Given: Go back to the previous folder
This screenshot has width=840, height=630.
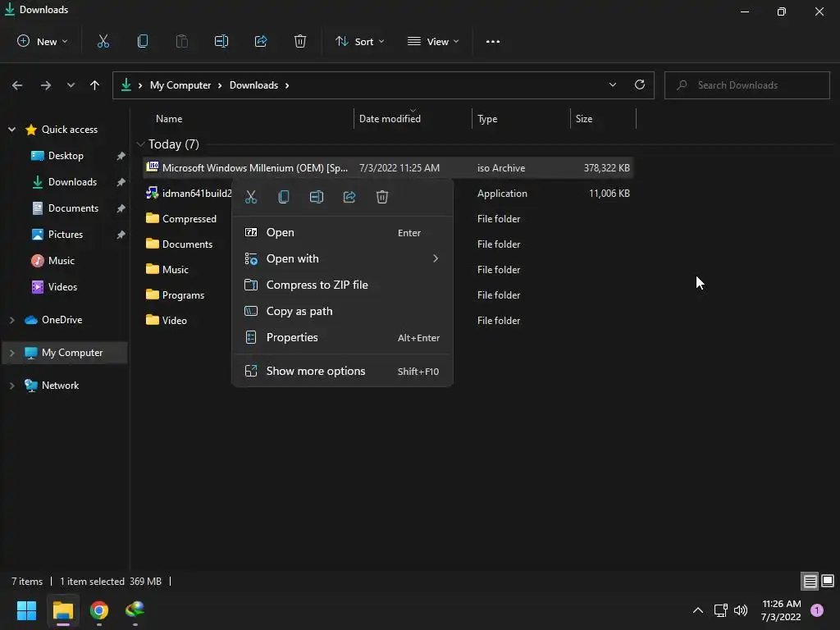Looking at the screenshot, I should pos(17,85).
